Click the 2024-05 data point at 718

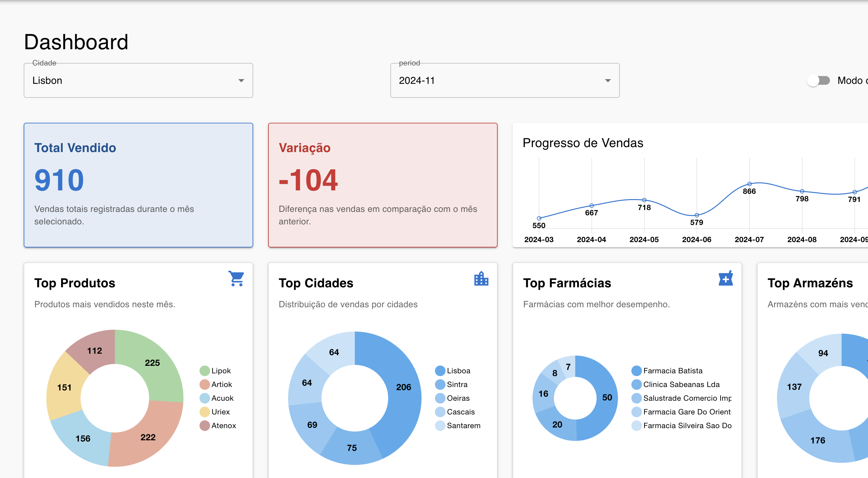pos(644,200)
